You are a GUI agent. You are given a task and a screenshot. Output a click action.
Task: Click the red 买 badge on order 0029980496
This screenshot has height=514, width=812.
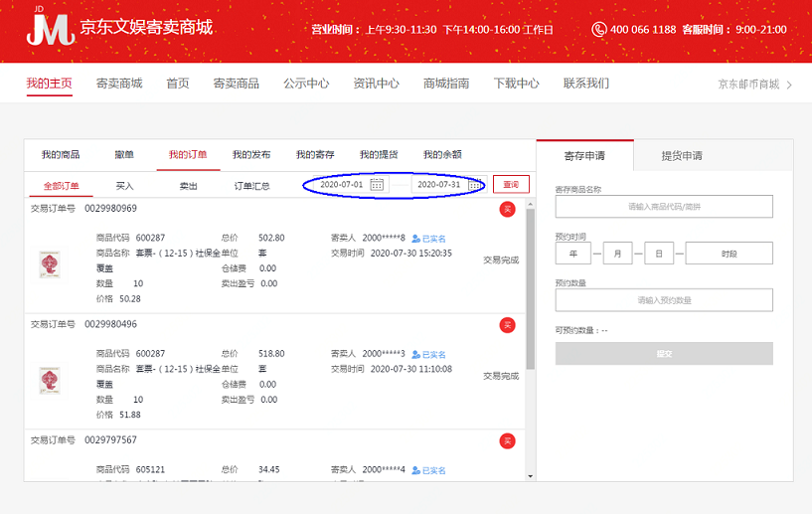[507, 325]
